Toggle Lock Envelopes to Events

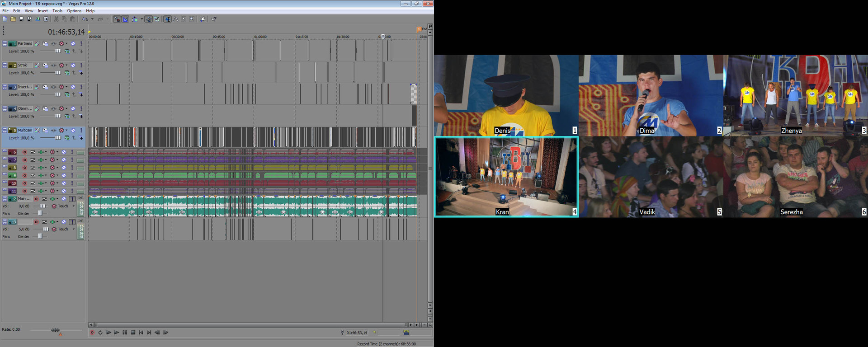[x=149, y=19]
